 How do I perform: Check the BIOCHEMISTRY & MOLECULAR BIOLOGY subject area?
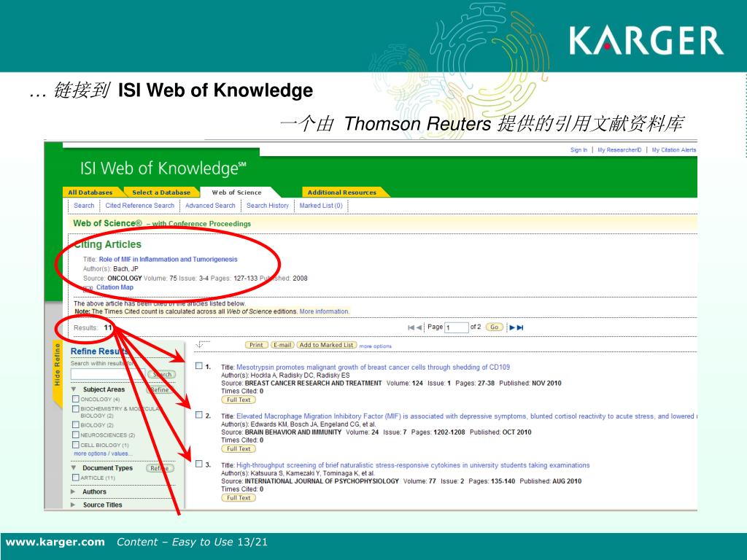(x=75, y=408)
